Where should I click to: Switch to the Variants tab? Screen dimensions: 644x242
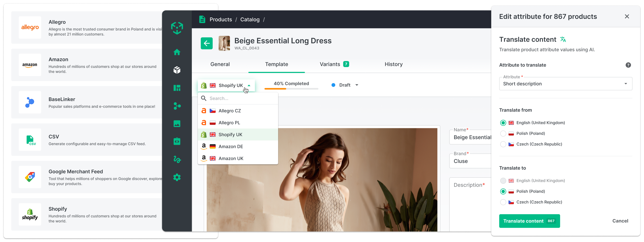click(x=334, y=64)
